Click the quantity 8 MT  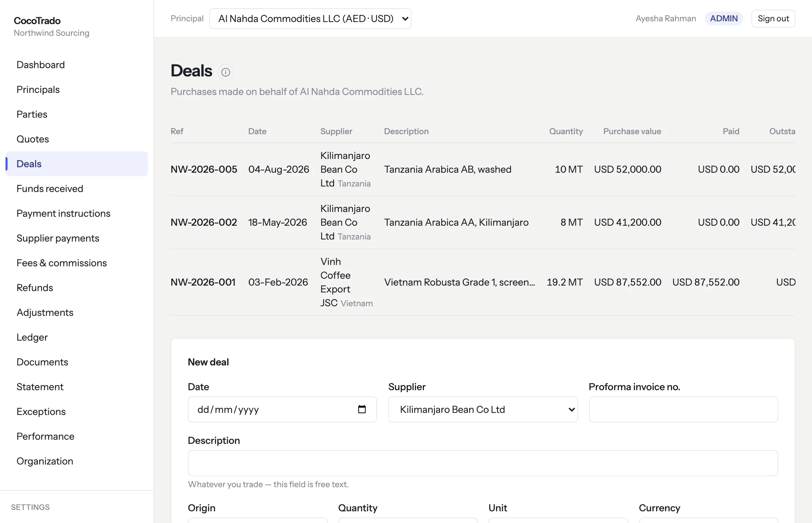coord(571,222)
